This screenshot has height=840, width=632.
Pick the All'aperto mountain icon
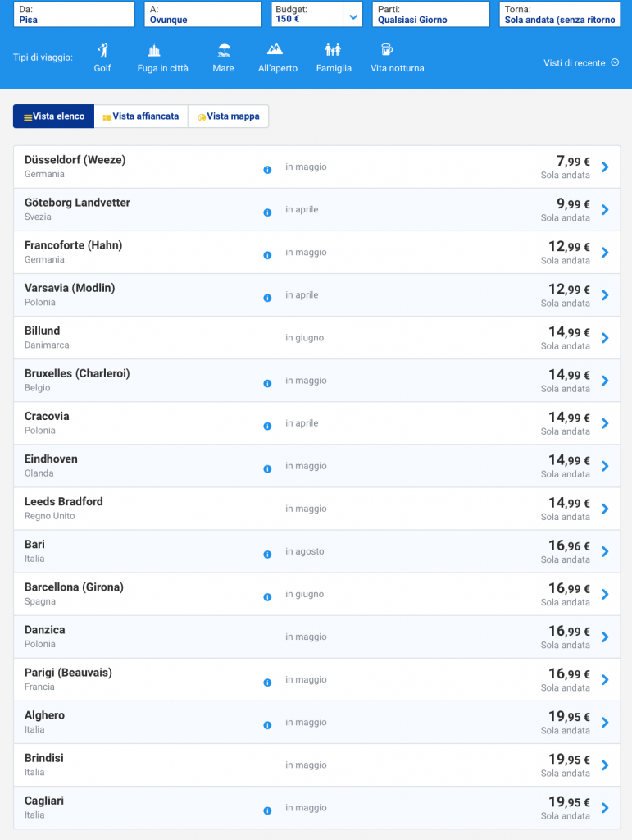pyautogui.click(x=277, y=51)
